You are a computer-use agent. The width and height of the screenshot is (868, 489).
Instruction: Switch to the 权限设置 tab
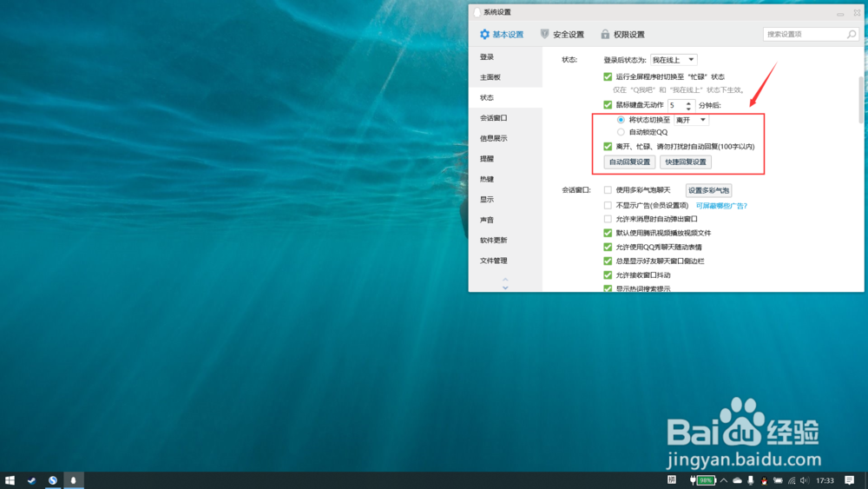click(622, 35)
